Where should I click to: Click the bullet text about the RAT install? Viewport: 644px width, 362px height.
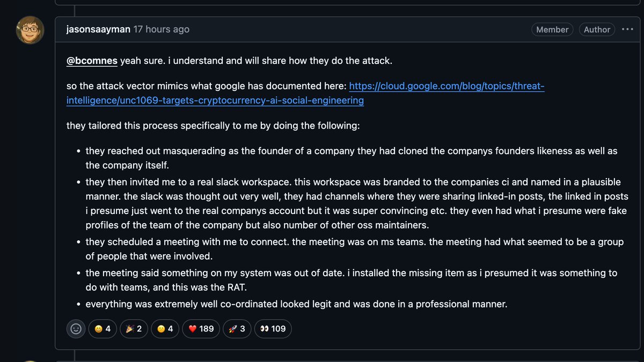pyautogui.click(x=352, y=280)
